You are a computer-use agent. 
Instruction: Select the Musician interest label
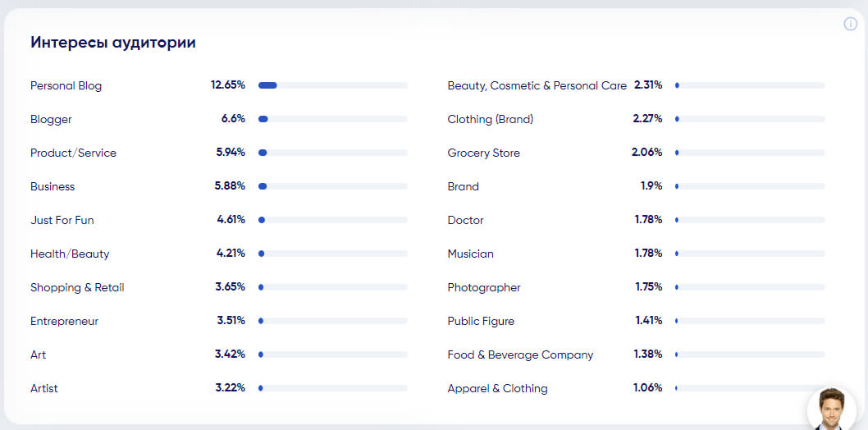tap(470, 254)
